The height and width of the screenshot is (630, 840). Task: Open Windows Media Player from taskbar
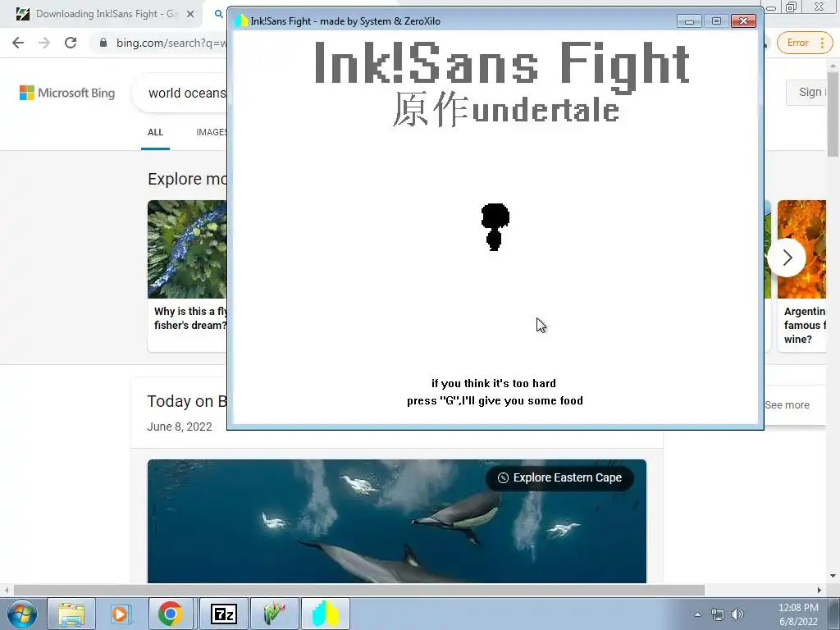click(121, 614)
